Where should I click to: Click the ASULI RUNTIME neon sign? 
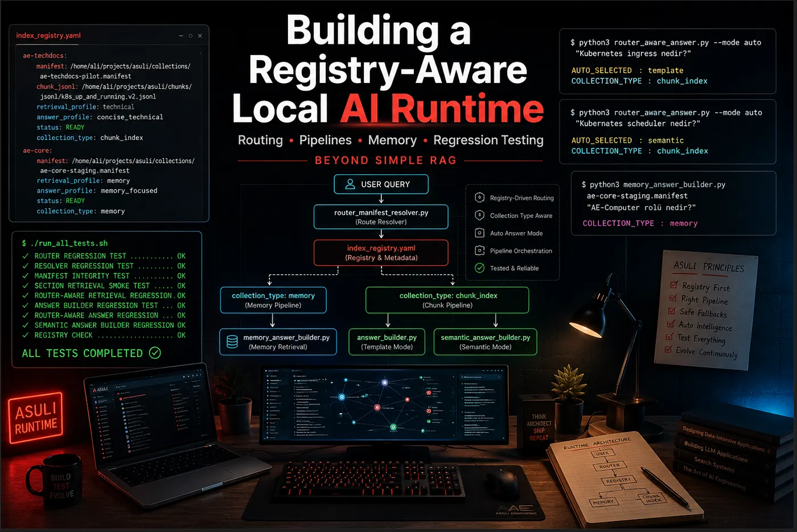[36, 418]
